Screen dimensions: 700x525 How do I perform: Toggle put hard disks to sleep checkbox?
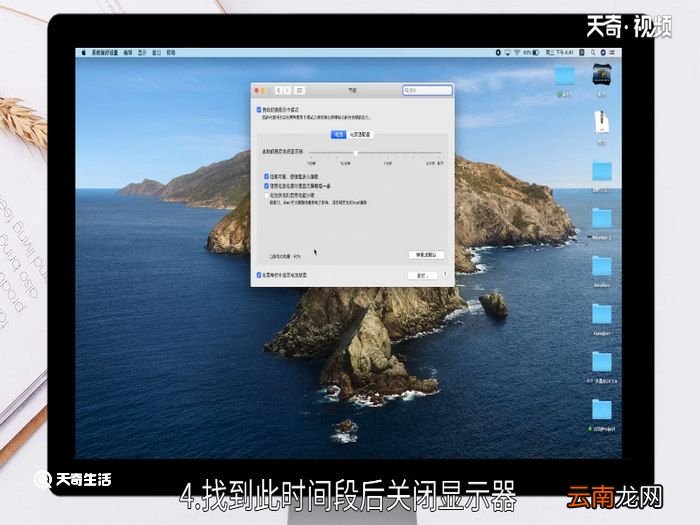pyautogui.click(x=267, y=177)
